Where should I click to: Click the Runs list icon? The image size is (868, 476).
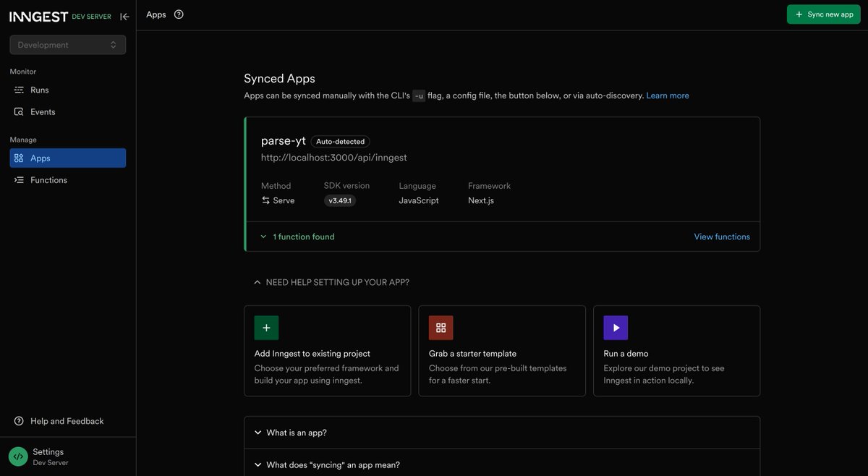click(19, 90)
